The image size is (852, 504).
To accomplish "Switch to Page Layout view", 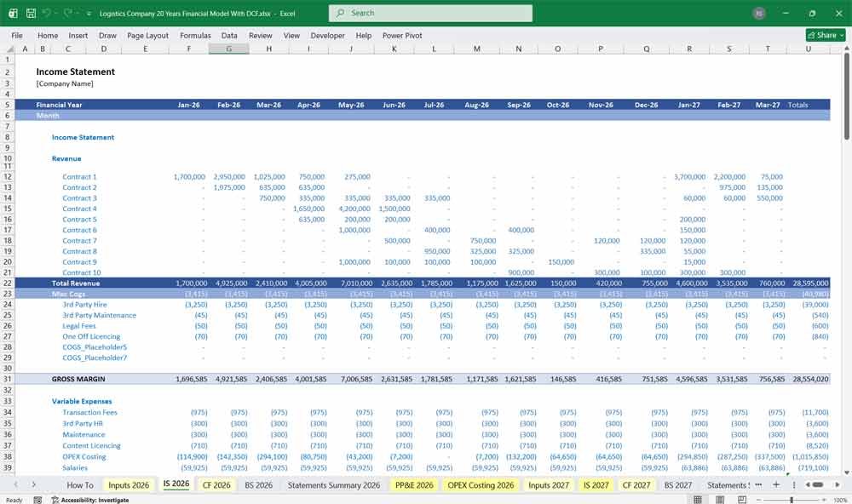I will (x=719, y=500).
